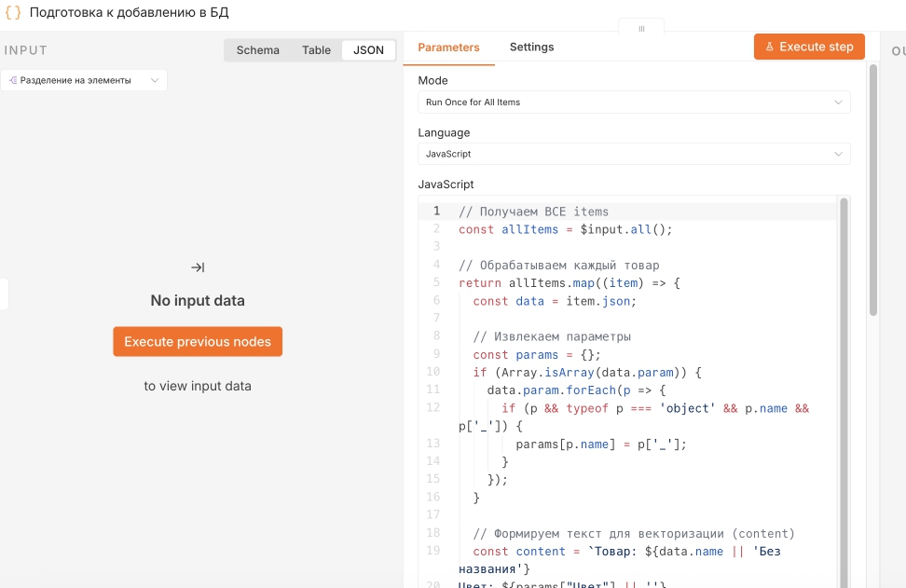Click the line const allItems = $input.all()
906x588 pixels.
[x=565, y=229]
